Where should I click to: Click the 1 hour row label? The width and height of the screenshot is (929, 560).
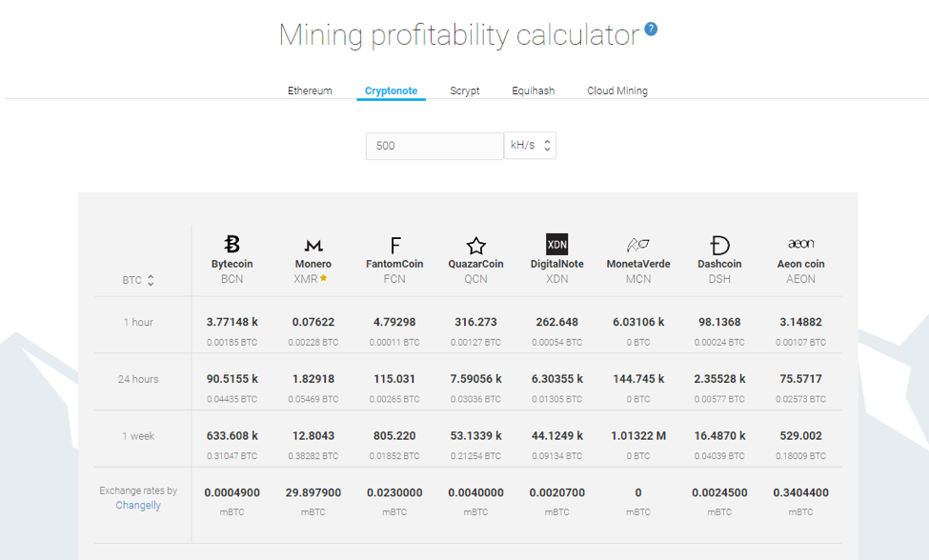(x=138, y=322)
